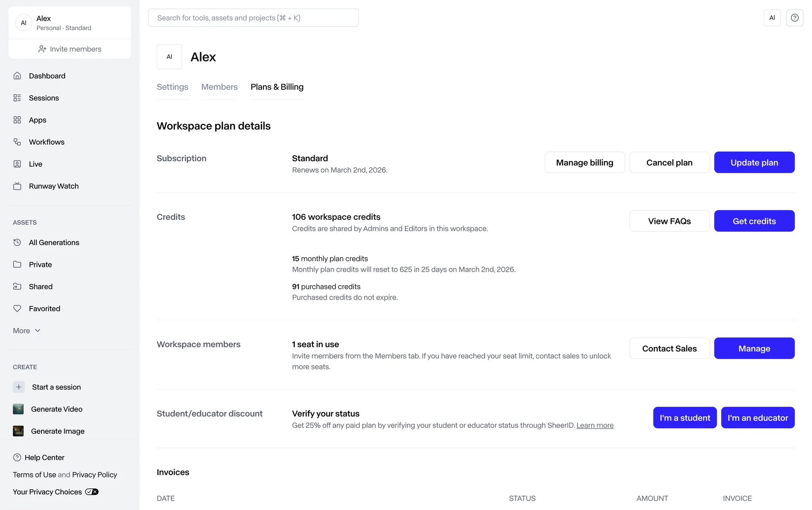Click the 91 purchased credits text

tap(326, 287)
